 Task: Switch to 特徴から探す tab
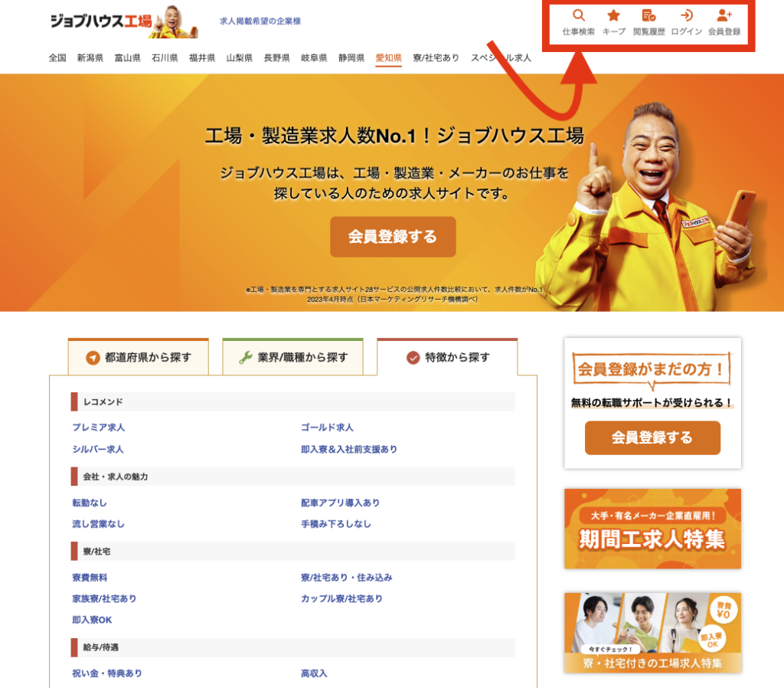[x=447, y=357]
